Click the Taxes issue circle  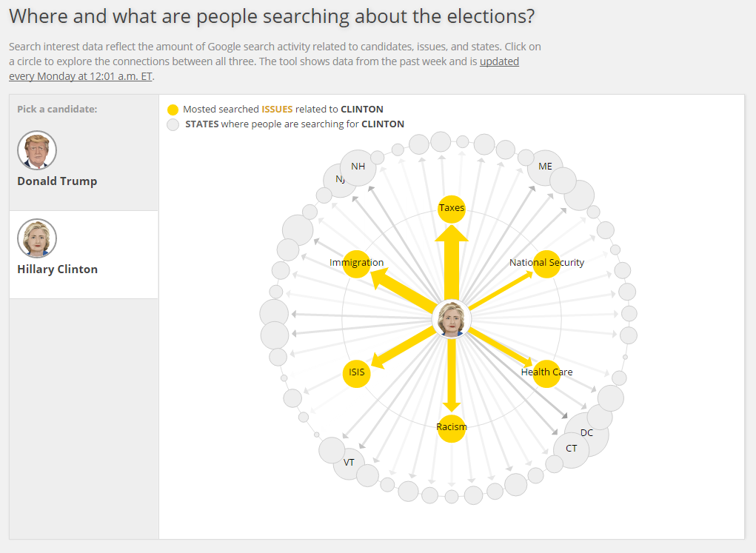(x=452, y=208)
